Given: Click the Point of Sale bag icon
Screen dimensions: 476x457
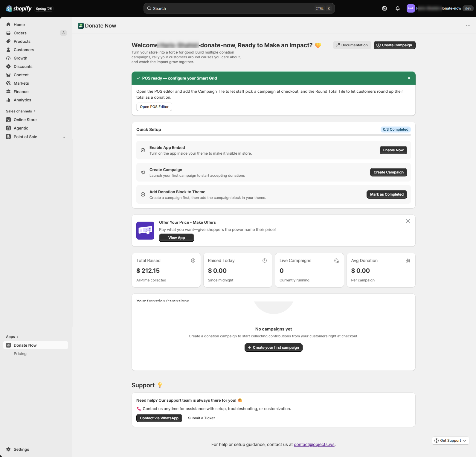Looking at the screenshot, I should (8, 137).
